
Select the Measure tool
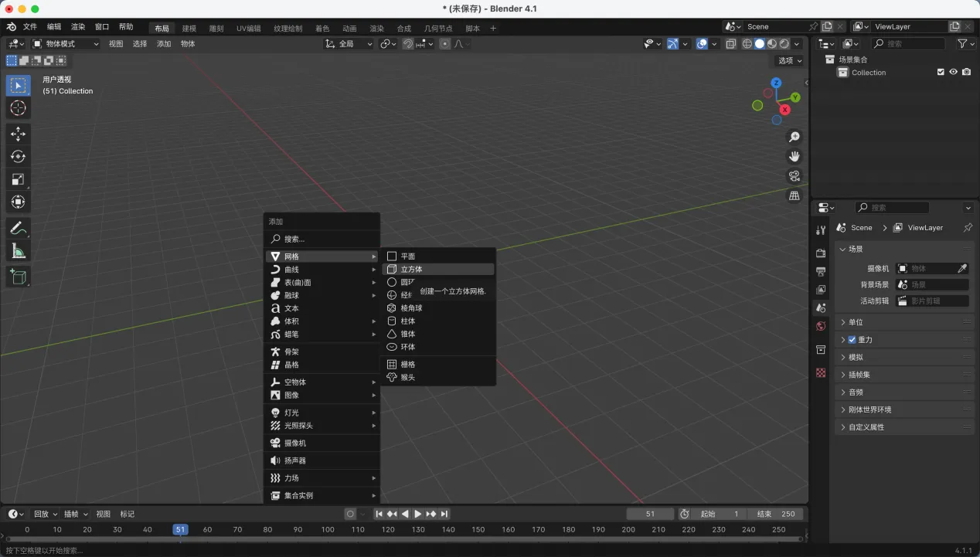tap(19, 251)
